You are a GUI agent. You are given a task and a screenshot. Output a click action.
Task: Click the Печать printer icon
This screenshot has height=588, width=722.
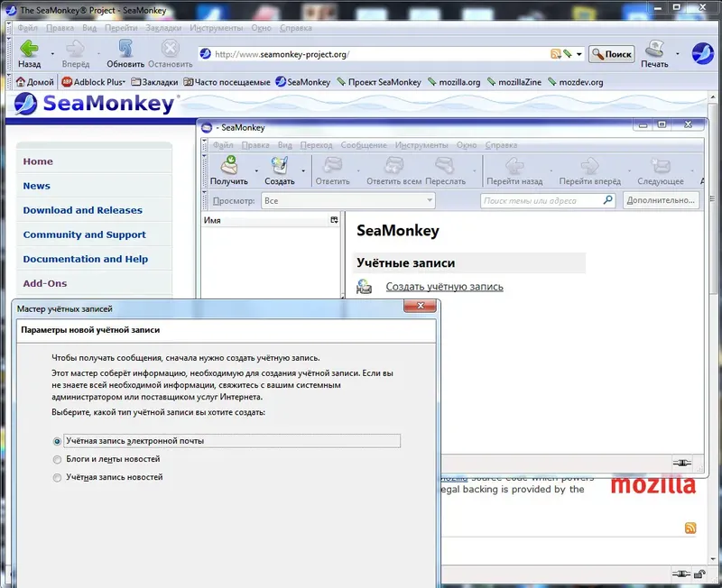[x=654, y=49]
